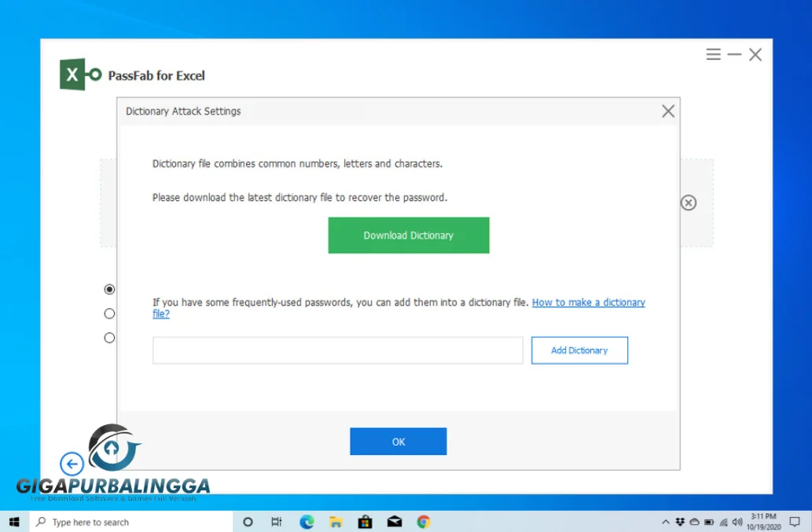Confirm settings with the OK button
The width and height of the screenshot is (812, 532).
click(398, 441)
